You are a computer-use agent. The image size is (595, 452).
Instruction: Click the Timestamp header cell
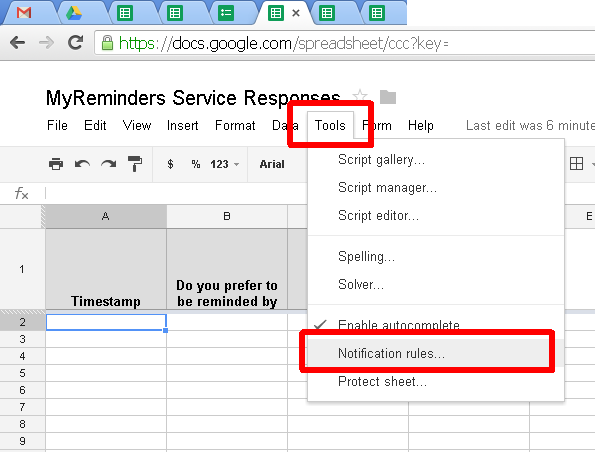[106, 269]
